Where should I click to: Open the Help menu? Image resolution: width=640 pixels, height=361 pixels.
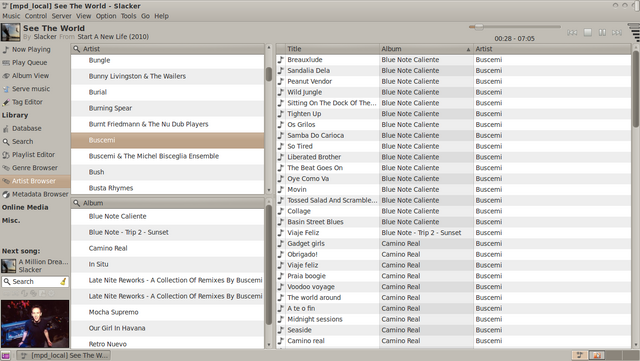161,16
